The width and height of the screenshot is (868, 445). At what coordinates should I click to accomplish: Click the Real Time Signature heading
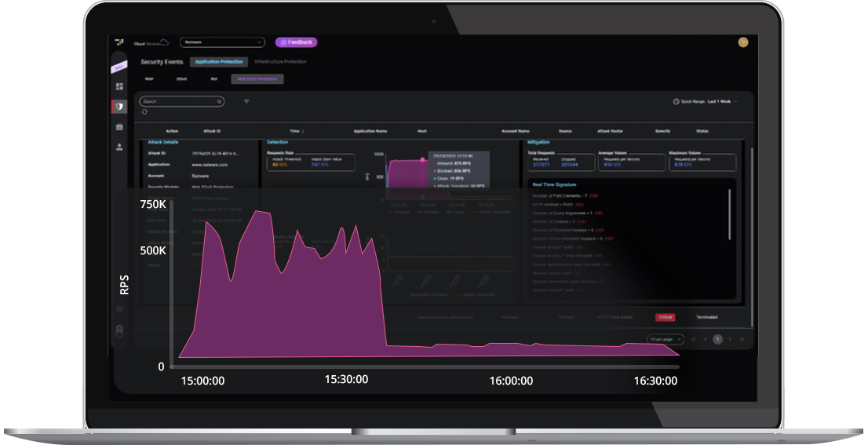pyautogui.click(x=554, y=185)
